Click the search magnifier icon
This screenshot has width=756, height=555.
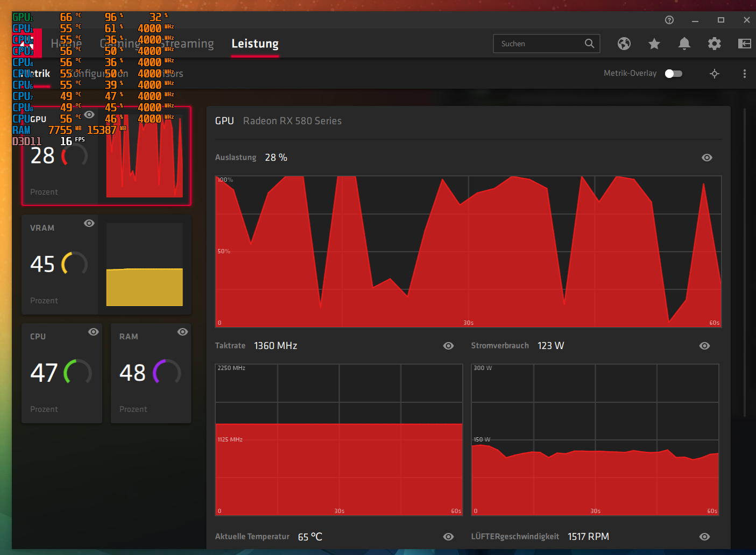point(590,44)
